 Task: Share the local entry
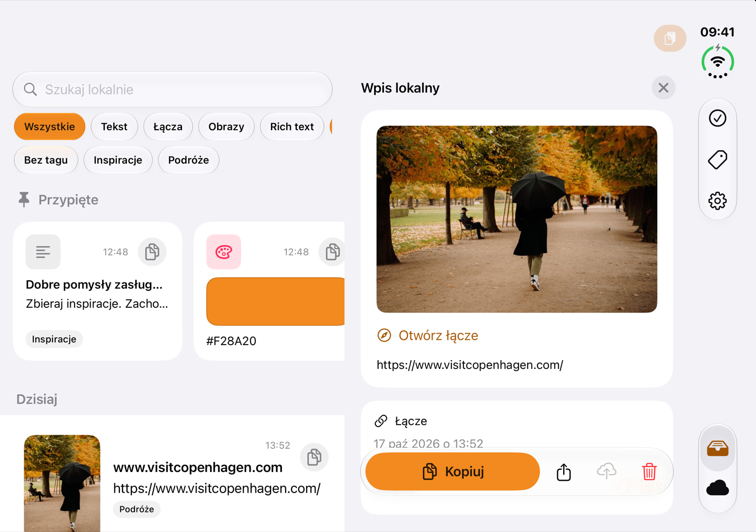564,472
